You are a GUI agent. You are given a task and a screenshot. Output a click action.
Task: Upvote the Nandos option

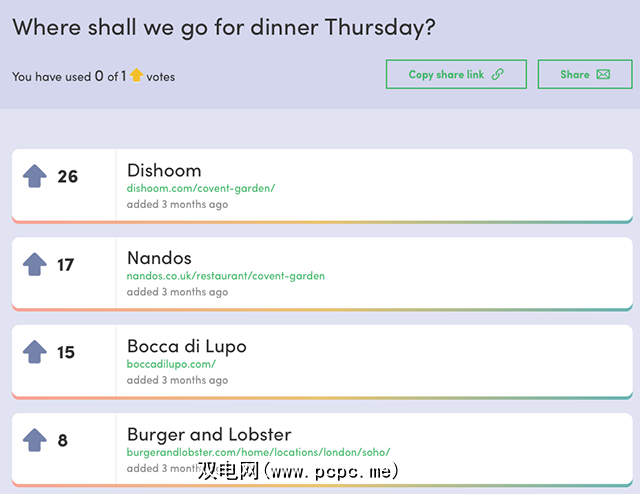click(35, 265)
